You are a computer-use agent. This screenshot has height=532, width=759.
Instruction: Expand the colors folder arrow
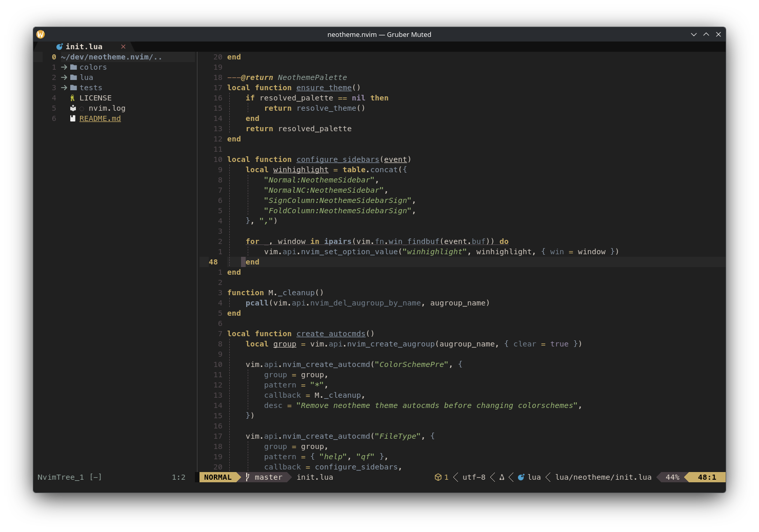(64, 67)
